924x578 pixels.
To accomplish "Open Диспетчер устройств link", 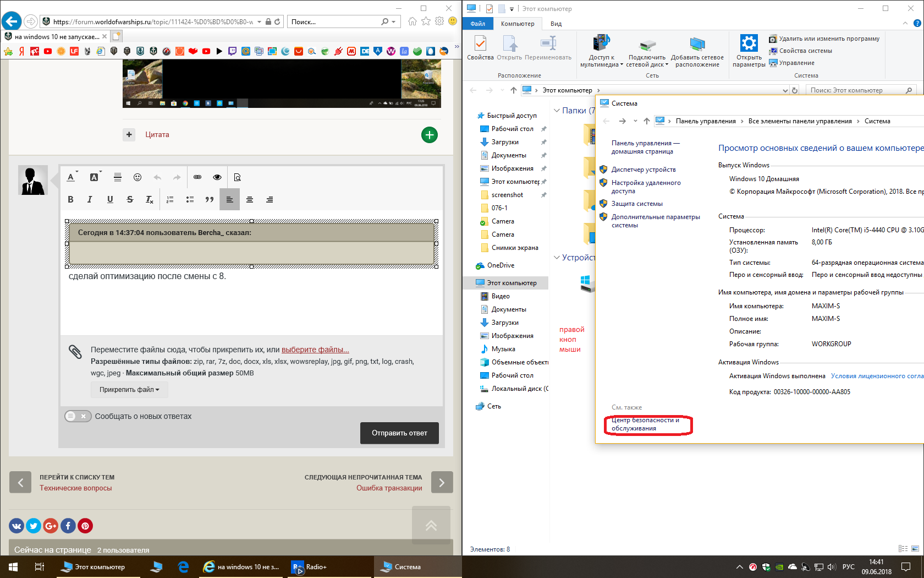I will (x=643, y=170).
